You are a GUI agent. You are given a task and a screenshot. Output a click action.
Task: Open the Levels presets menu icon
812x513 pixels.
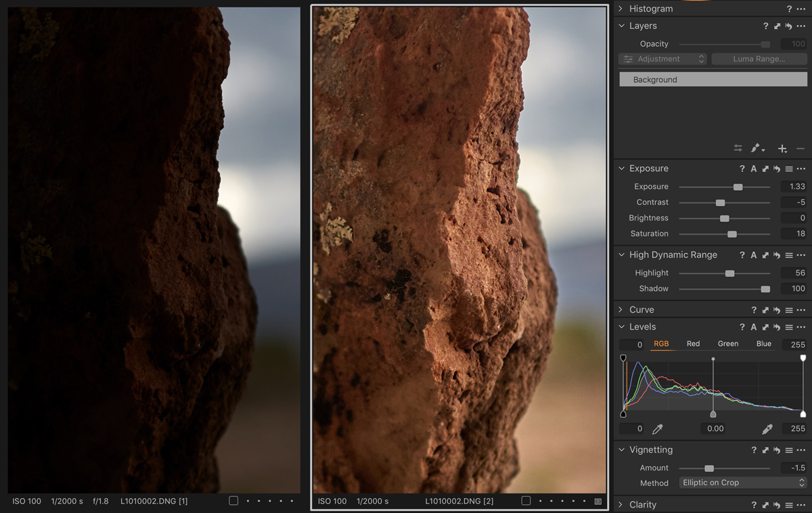(789, 328)
